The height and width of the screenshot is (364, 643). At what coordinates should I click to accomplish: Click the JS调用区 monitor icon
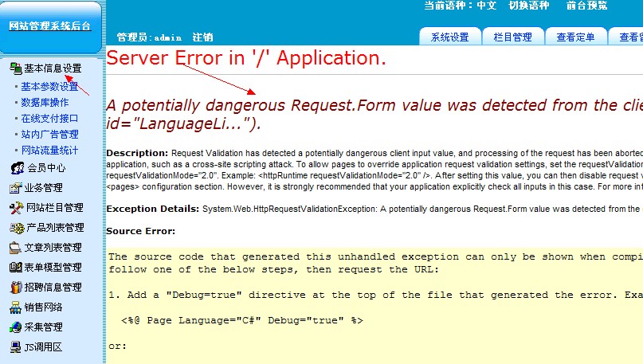(x=15, y=347)
